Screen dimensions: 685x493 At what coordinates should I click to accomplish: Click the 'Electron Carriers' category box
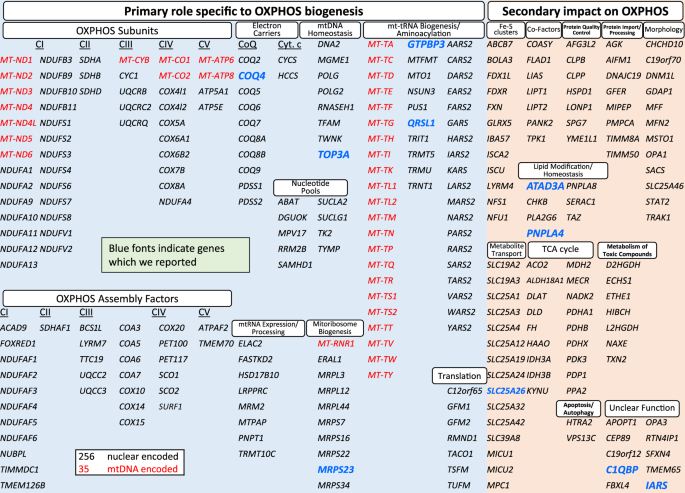pos(266,30)
